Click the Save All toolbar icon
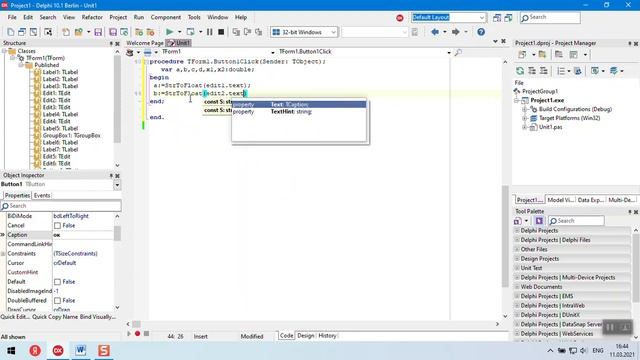Image resolution: width=640 pixels, height=360 pixels. (113, 32)
